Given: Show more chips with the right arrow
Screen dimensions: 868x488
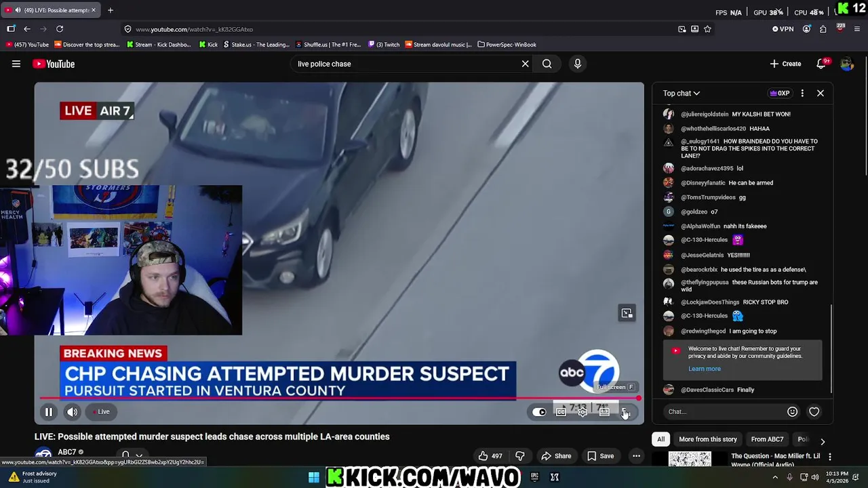Looking at the screenshot, I should 823,441.
